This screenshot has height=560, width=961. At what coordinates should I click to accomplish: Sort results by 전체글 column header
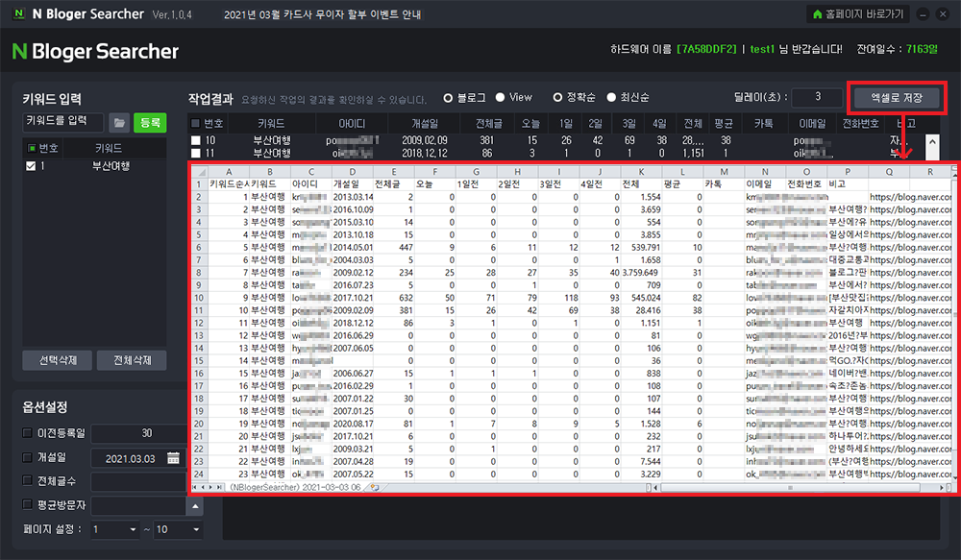click(488, 124)
